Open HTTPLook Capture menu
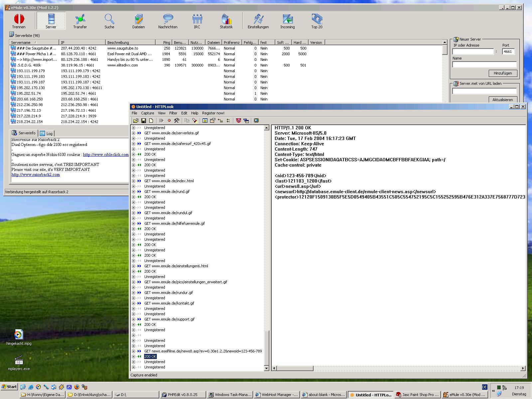 click(148, 113)
